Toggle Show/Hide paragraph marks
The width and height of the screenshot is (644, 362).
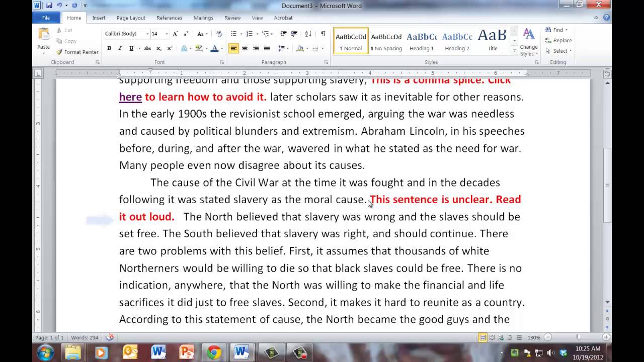[x=323, y=34]
